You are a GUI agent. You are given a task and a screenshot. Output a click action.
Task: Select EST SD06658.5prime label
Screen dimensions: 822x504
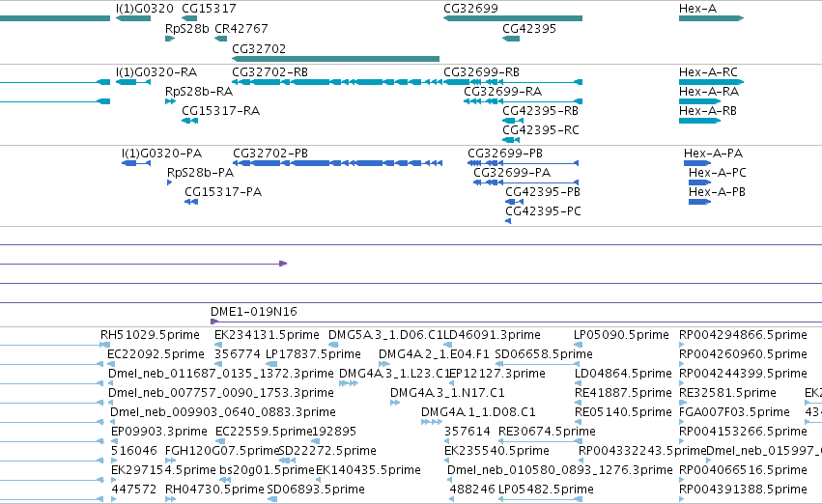pyautogui.click(x=544, y=353)
